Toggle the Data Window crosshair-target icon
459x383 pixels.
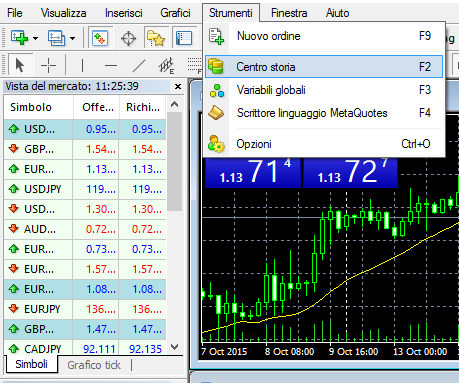click(x=128, y=38)
